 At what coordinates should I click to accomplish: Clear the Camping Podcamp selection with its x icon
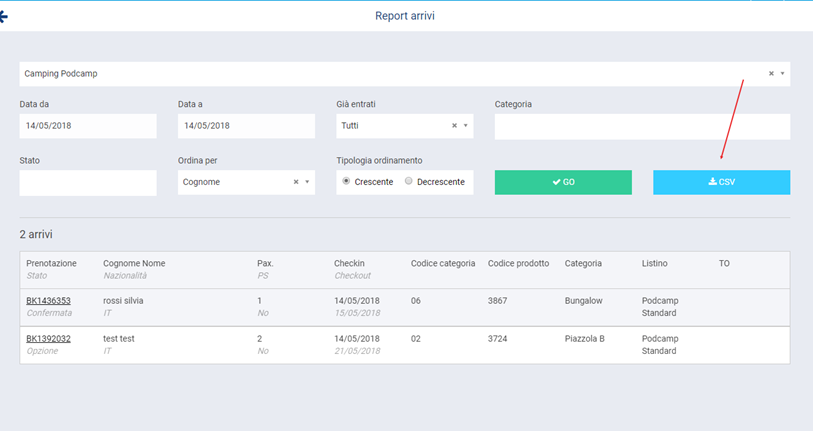click(771, 74)
